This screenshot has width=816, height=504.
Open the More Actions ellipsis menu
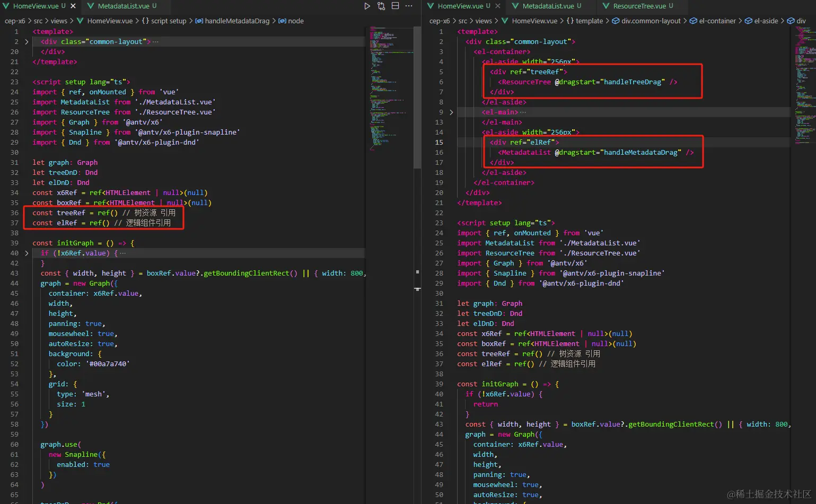pos(409,6)
